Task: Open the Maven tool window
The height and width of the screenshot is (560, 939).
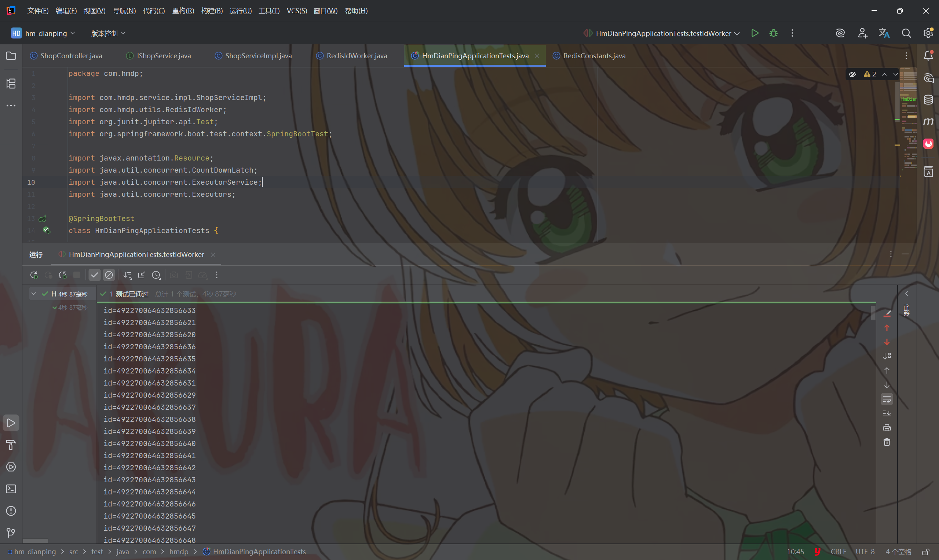Action: click(928, 122)
